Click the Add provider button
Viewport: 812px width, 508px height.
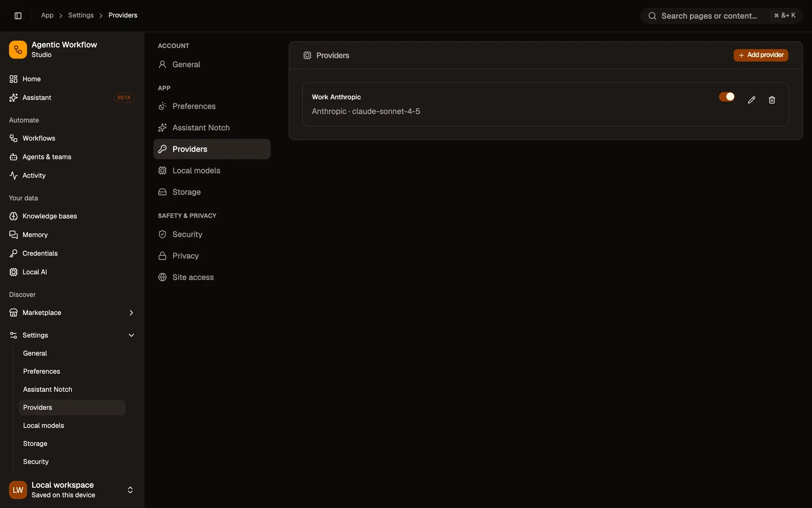(761, 55)
